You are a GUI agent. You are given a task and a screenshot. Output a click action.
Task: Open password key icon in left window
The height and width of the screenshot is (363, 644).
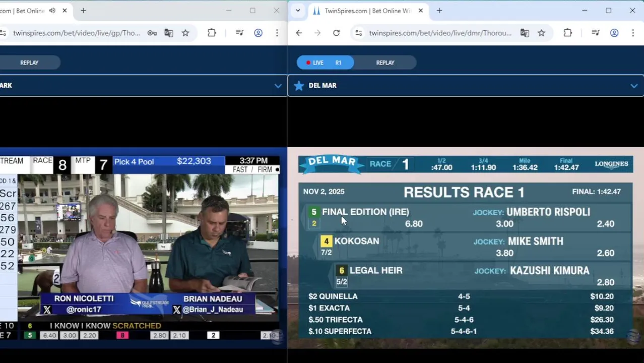[x=152, y=33]
